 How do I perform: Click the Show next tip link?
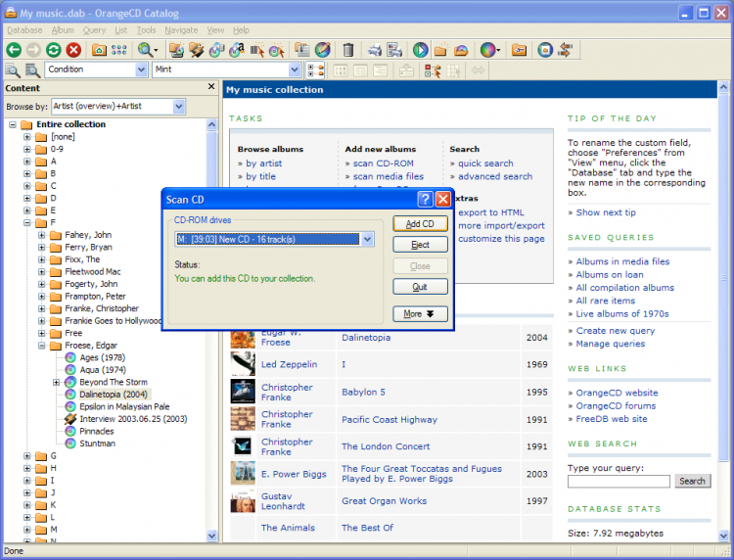[x=605, y=212]
